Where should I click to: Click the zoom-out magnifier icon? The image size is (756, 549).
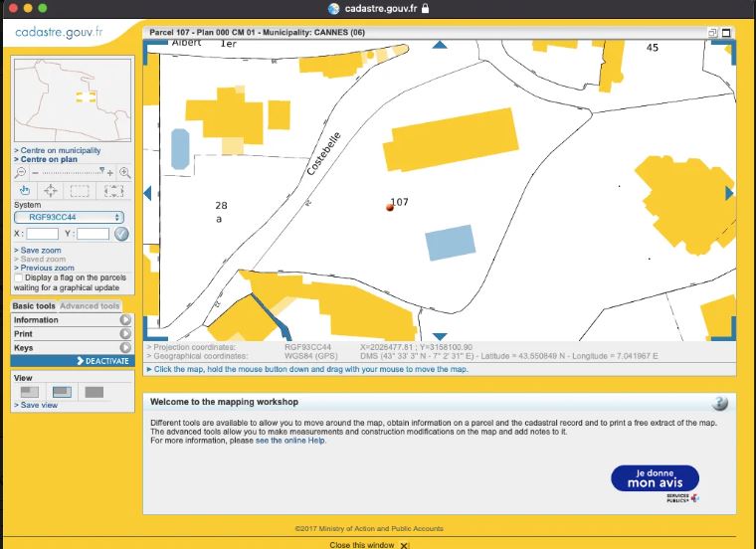click(x=21, y=172)
